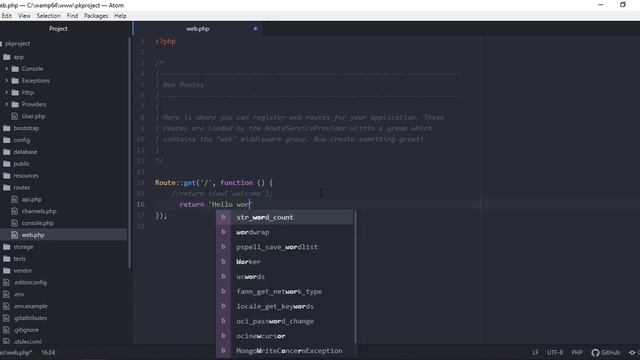Viewport: 640px width, 360px height.
Task: Choose str_word_count autocomplete suggestion
Action: click(x=284, y=217)
